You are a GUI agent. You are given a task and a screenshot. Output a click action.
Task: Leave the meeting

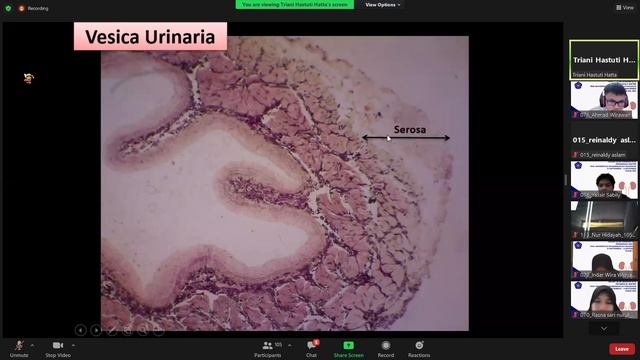pyautogui.click(x=622, y=349)
